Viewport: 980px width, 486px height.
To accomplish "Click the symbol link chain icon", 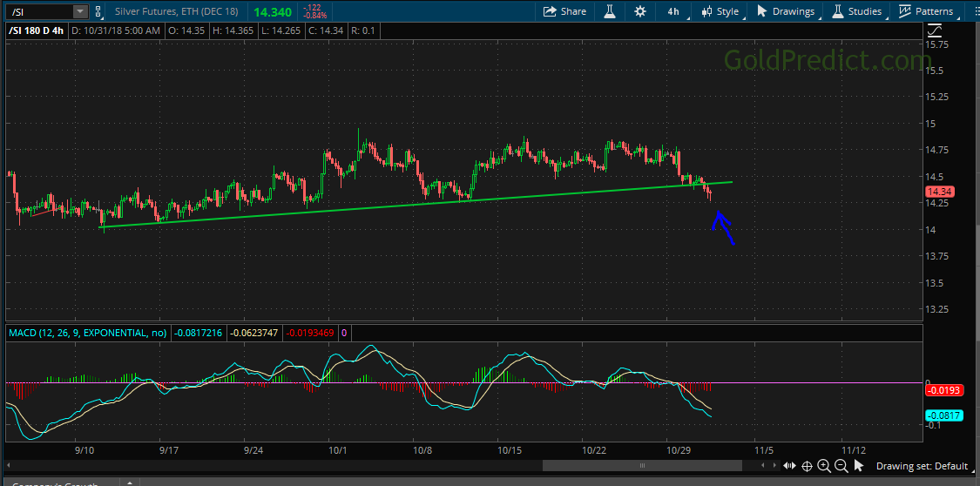I will (99, 11).
